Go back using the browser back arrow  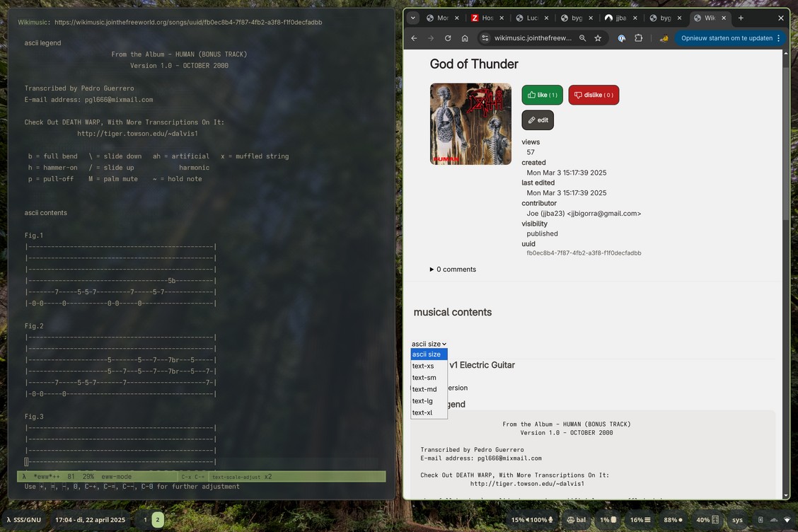coord(415,38)
